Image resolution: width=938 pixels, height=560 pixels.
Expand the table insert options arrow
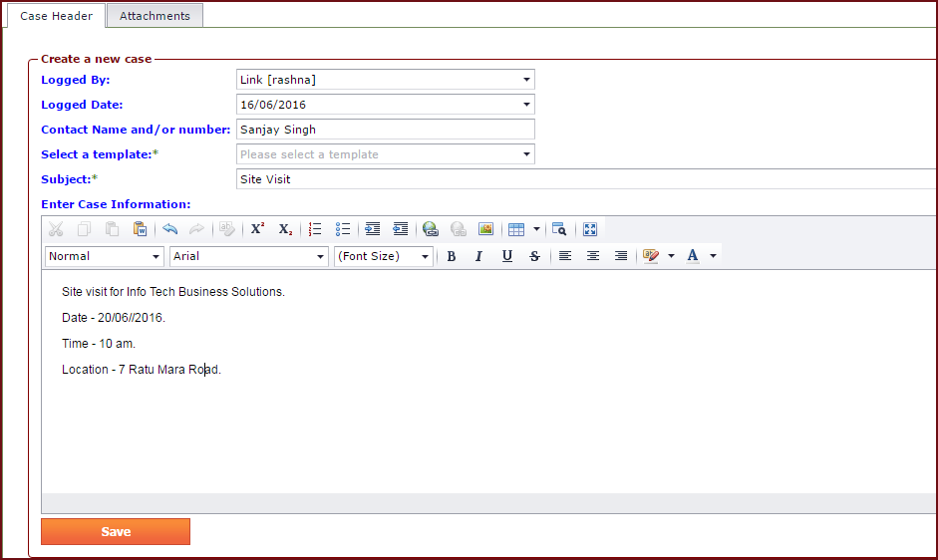click(536, 229)
